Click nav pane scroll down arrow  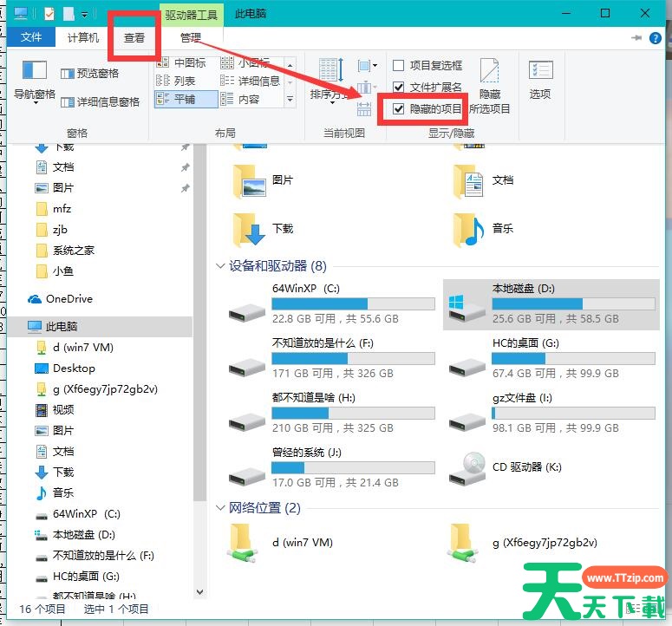pos(199,592)
